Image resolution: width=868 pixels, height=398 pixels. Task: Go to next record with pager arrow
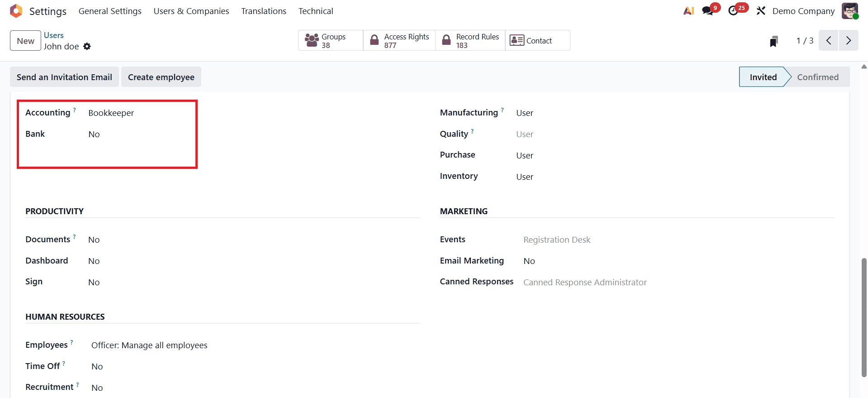849,40
